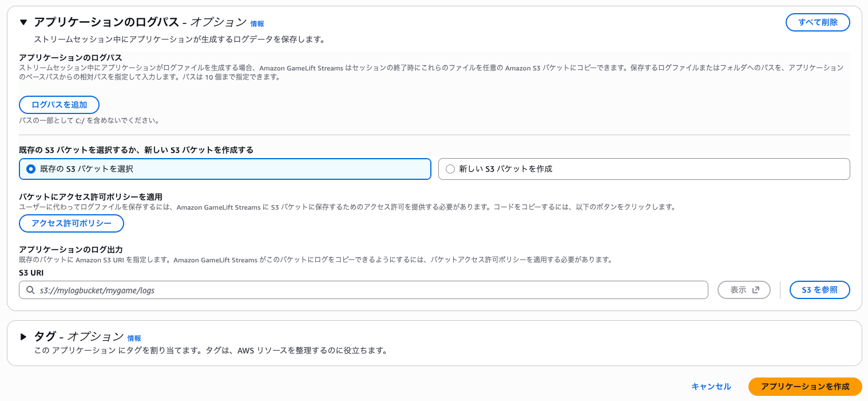Click the タグ - オプション heading text
Screen dimensions: 868x401
tap(78, 337)
